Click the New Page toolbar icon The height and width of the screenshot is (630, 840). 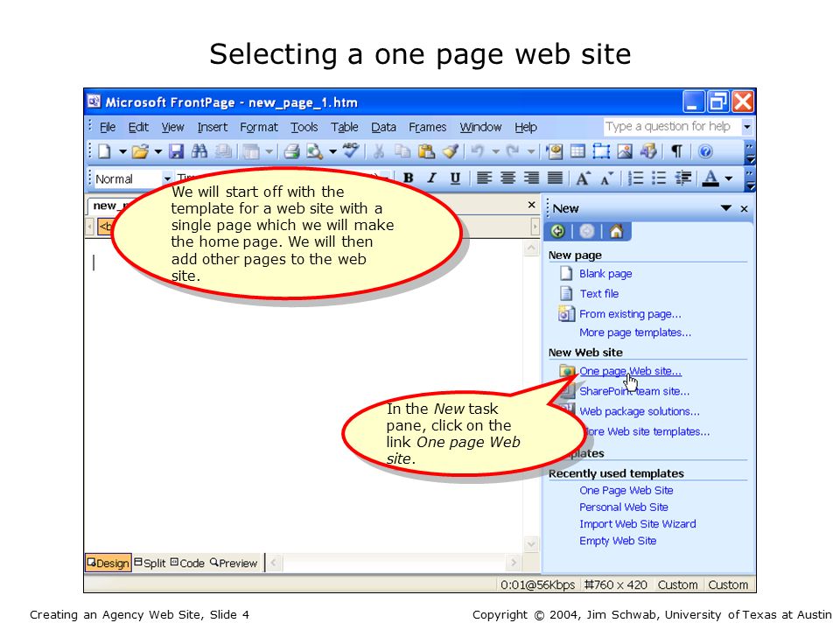click(x=104, y=151)
